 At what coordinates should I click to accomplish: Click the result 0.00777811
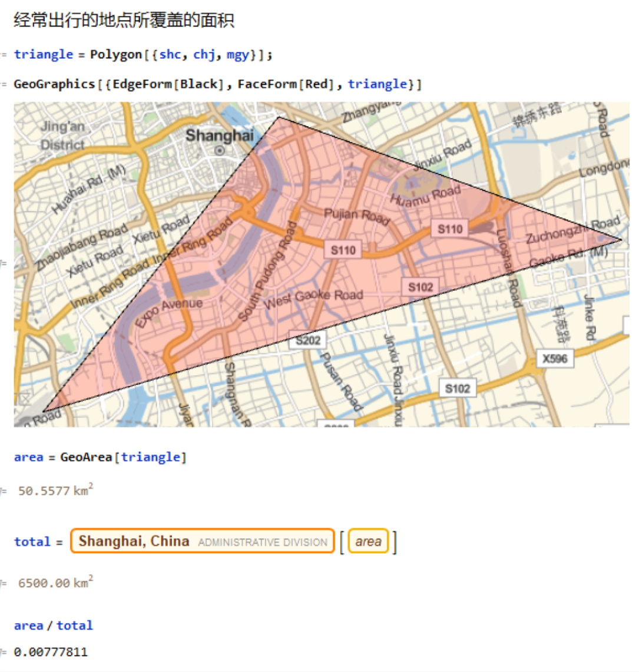51,653
